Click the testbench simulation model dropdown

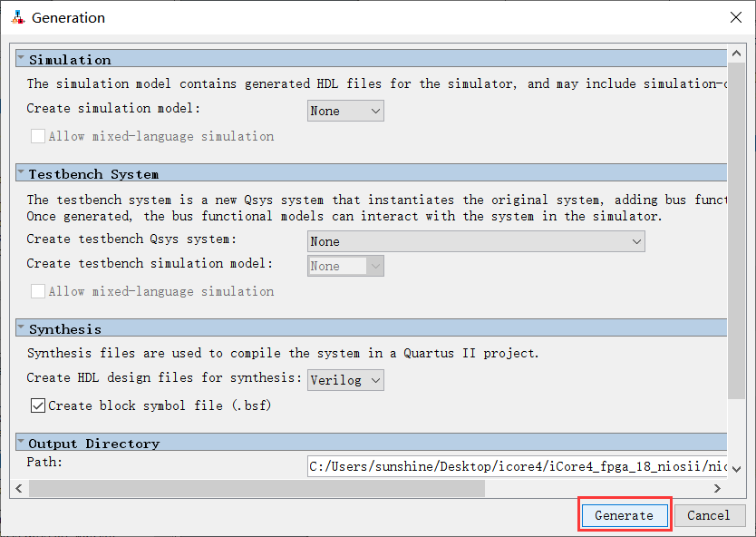tap(345, 266)
